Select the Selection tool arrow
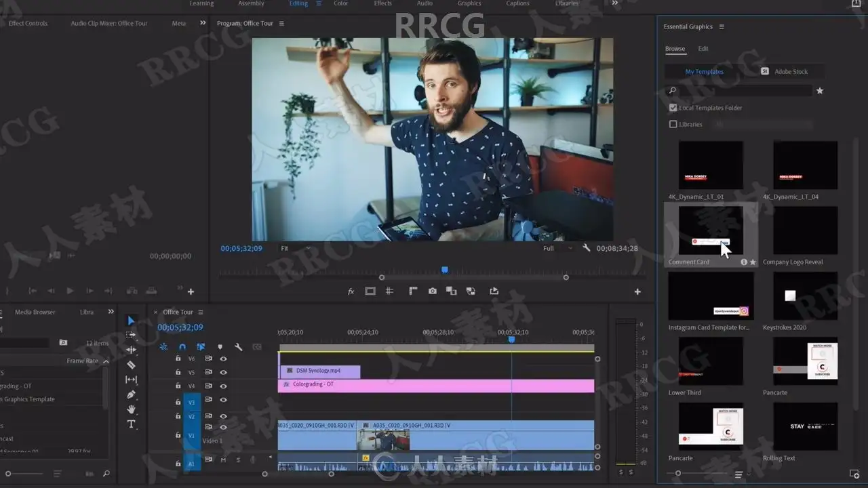Image resolution: width=868 pixels, height=488 pixels. (x=131, y=321)
